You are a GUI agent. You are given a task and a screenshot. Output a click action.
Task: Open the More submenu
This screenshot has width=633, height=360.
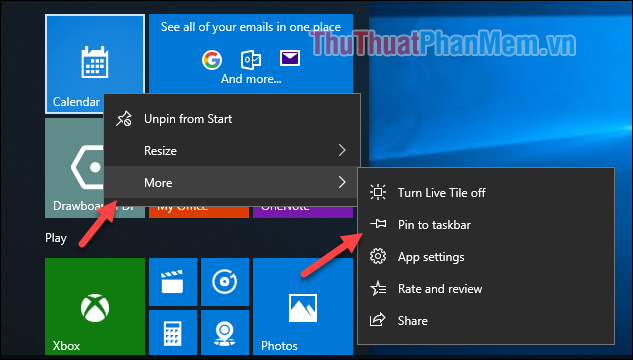[232, 182]
